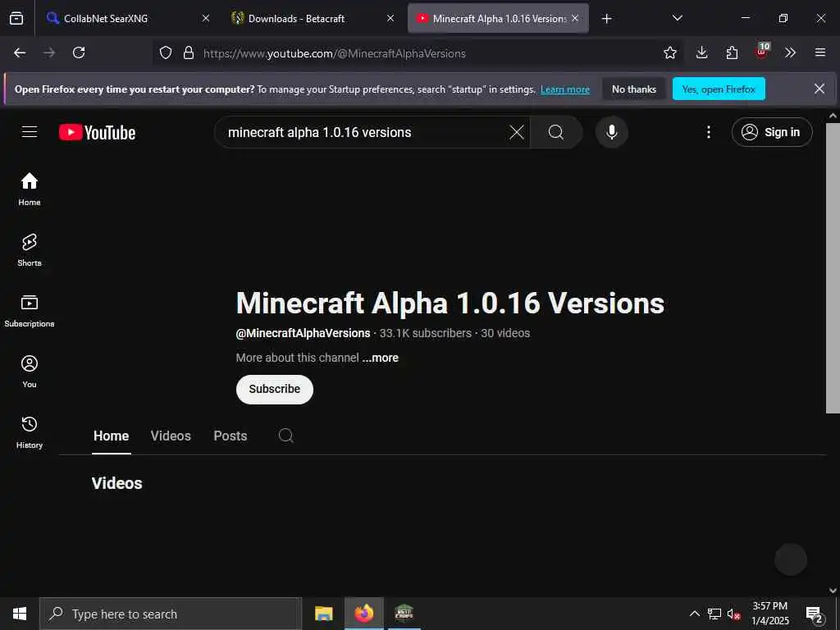The image size is (840, 630).
Task: Select the Minecraft Alpha 1.0.16 Versions tab
Action: [x=499, y=19]
